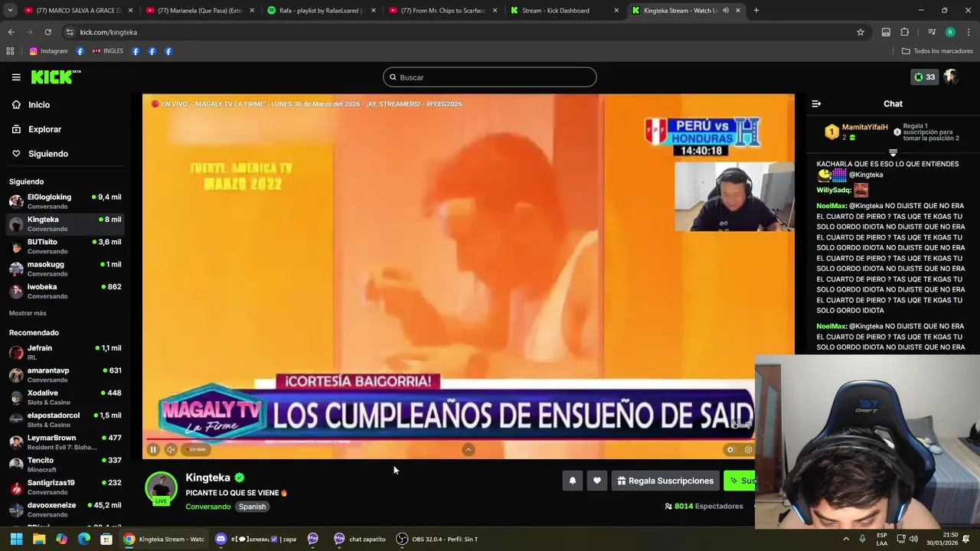
Task: Open elapostadorcol recommended channel
Action: (x=65, y=419)
